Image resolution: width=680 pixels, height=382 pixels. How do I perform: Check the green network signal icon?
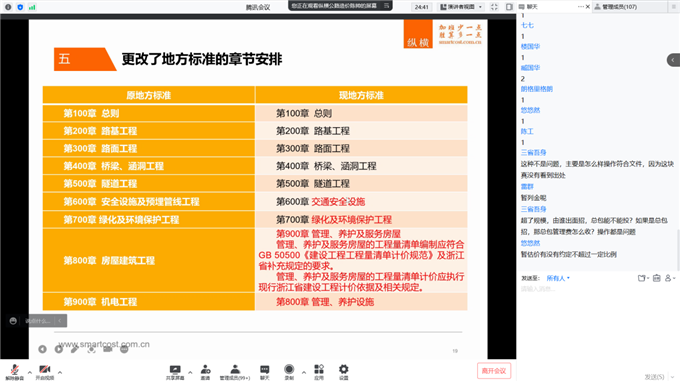coord(32,7)
